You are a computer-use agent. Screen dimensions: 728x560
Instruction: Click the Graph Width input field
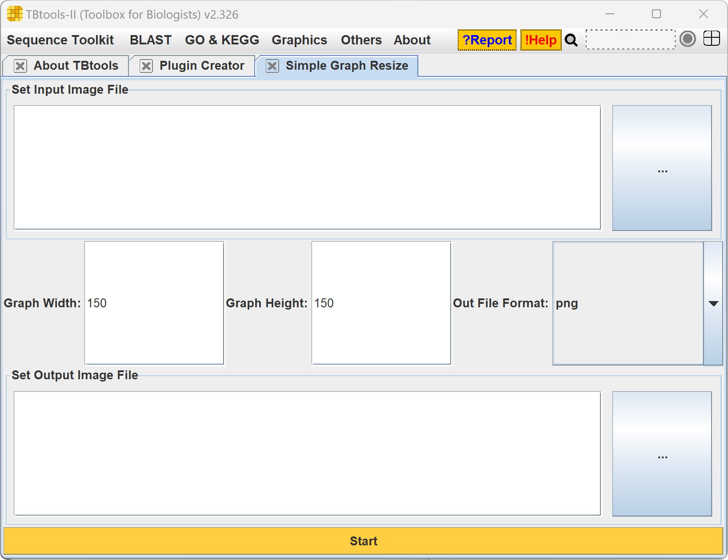click(x=154, y=303)
